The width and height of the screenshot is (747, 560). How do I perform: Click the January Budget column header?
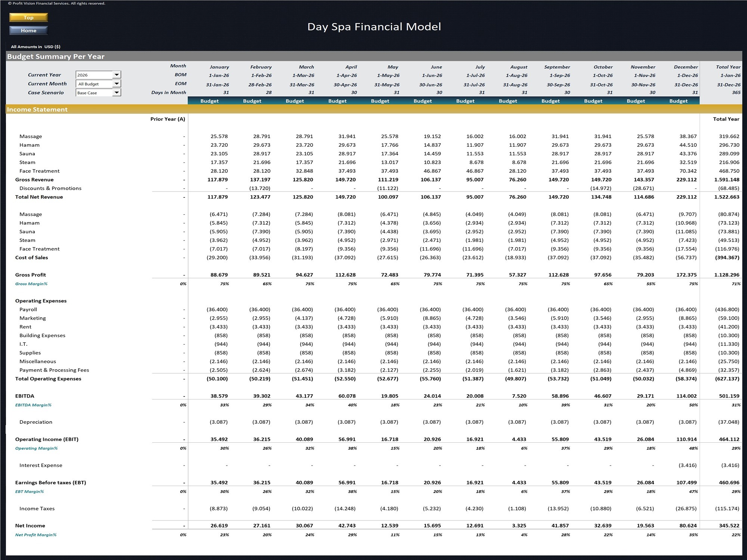[x=209, y=101]
